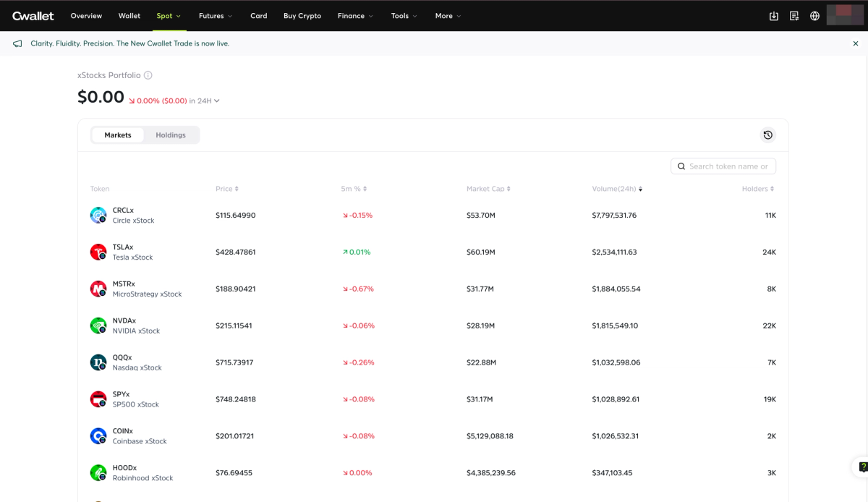Click the QQQx Nasdaq token logo
Viewport: 868px width, 502px height.
click(x=98, y=362)
